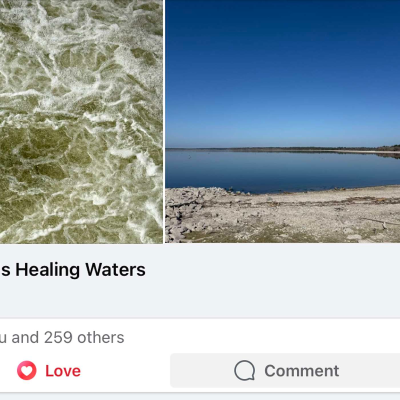Click the calm lake water surface
Image resolution: width=400 pixels, height=400 pixels.
tap(283, 172)
